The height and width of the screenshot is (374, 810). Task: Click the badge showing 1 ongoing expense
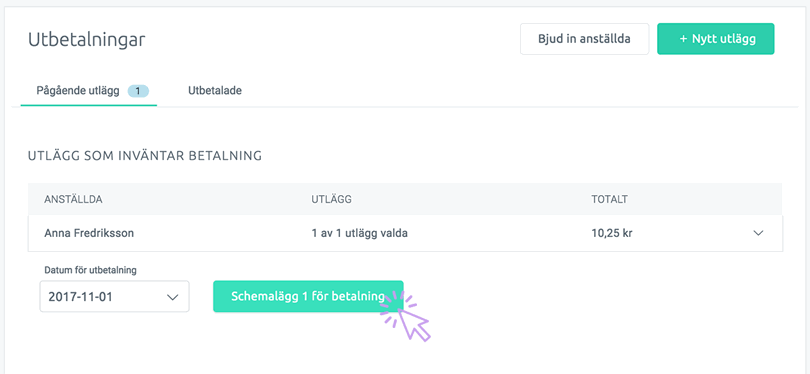coord(138,91)
